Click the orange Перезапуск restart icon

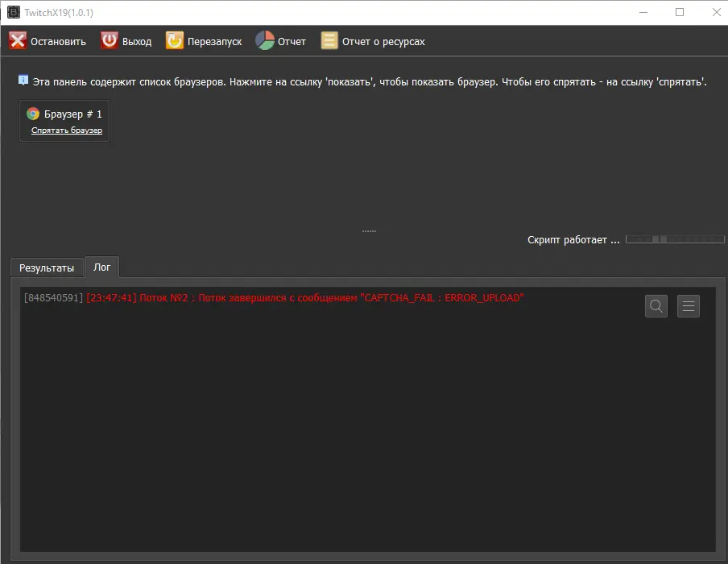coord(175,40)
